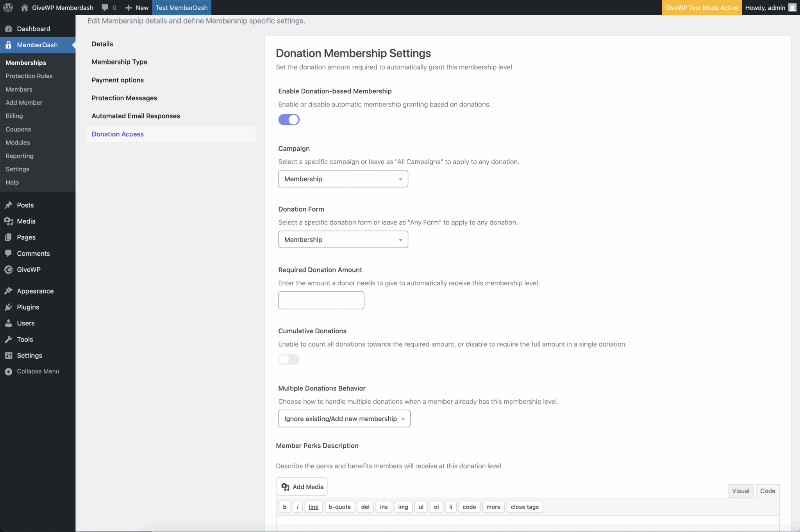800x532 pixels.
Task: Click GiveWP Test Mode Active notice
Action: coord(702,7)
